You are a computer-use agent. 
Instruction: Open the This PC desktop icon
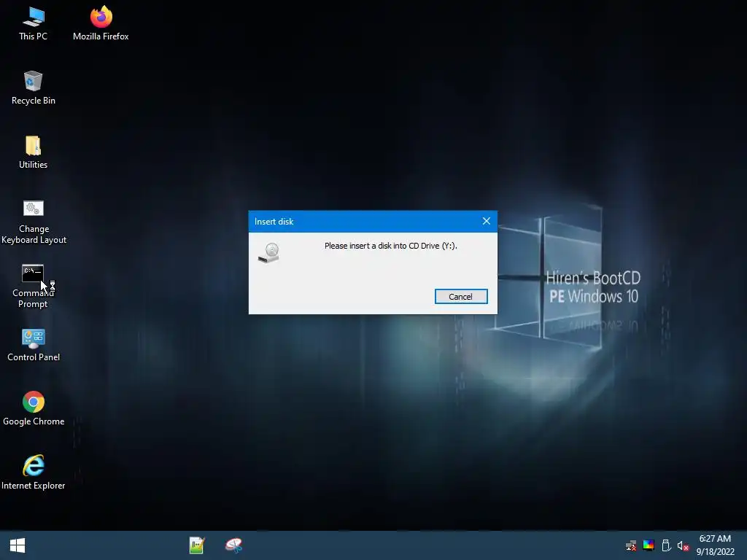[34, 23]
